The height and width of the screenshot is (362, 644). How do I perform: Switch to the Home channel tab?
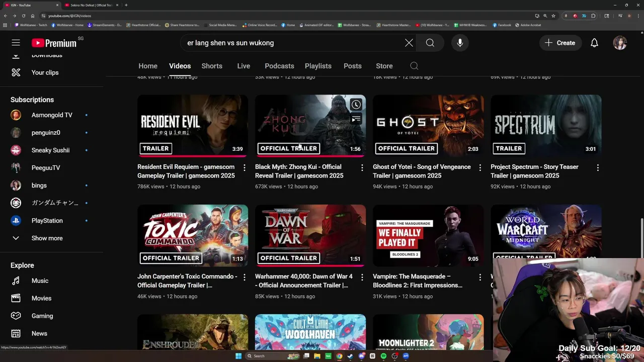point(148,66)
